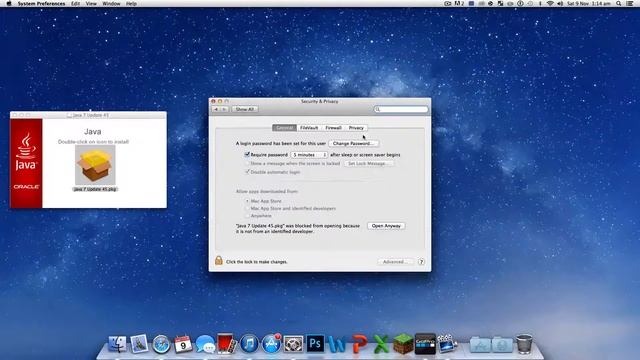Screen dimensions: 640x360
Task: Open the Window menu
Action: tap(111, 3)
